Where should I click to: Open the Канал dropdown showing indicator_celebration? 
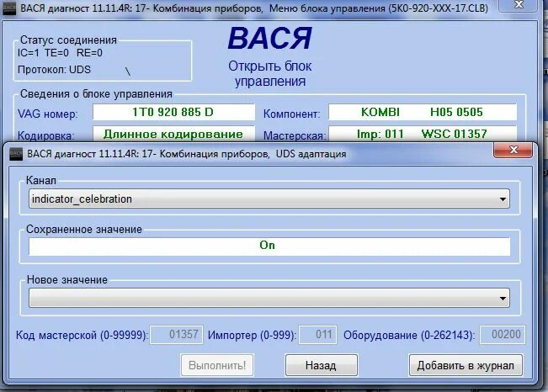[269, 199]
